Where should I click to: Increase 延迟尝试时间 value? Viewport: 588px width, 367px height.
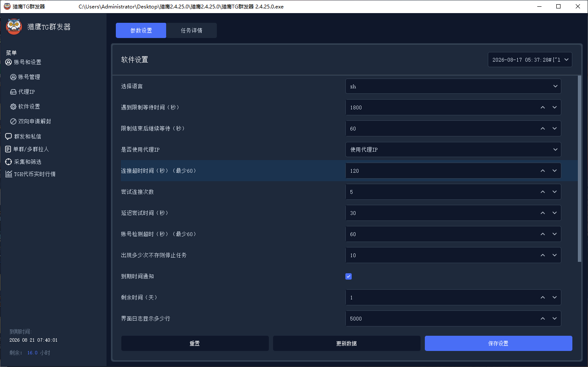point(543,213)
